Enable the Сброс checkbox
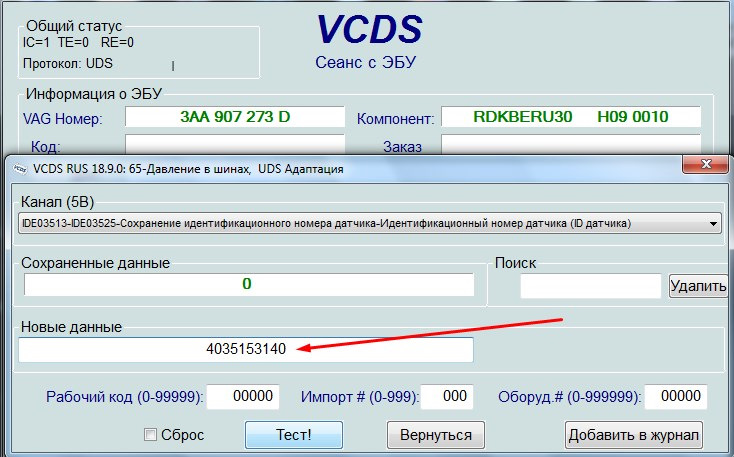Image resolution: width=734 pixels, height=457 pixels. click(x=150, y=435)
